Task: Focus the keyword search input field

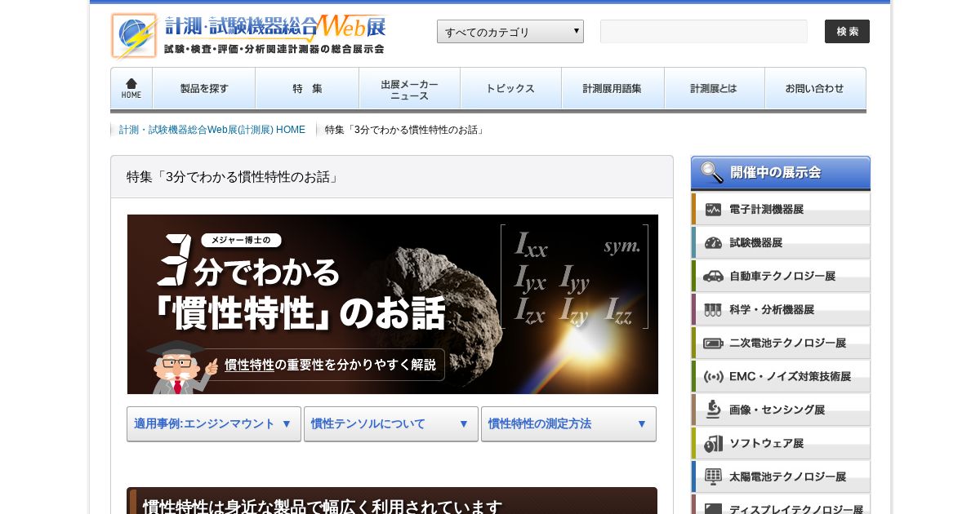Action: click(x=704, y=31)
